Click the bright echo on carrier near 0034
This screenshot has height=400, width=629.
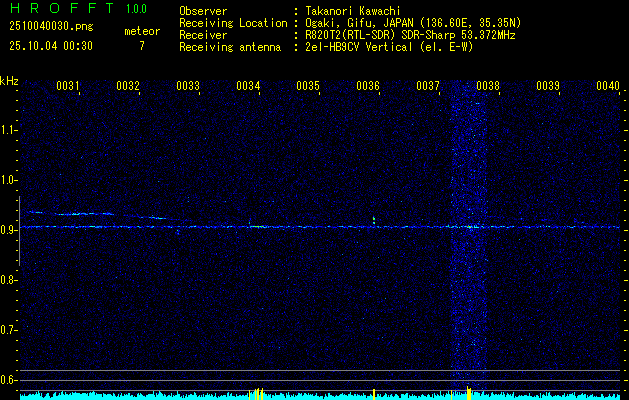(257, 227)
